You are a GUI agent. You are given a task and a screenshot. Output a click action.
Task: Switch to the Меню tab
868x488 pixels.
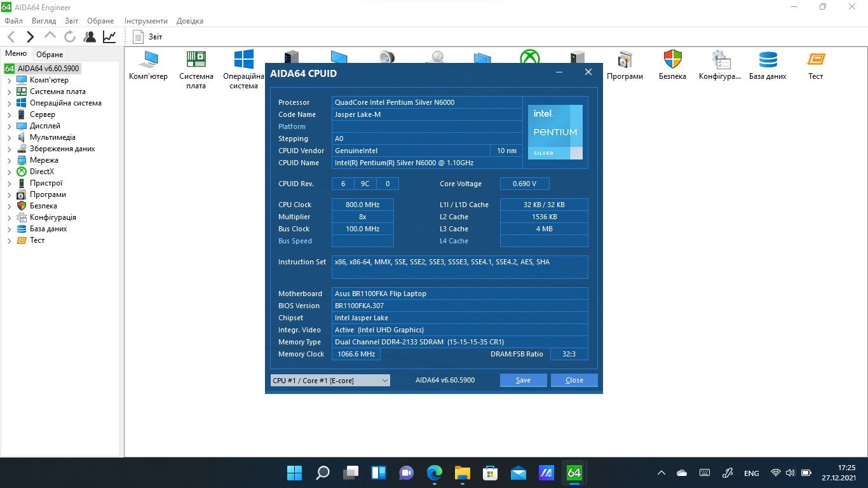pos(16,54)
